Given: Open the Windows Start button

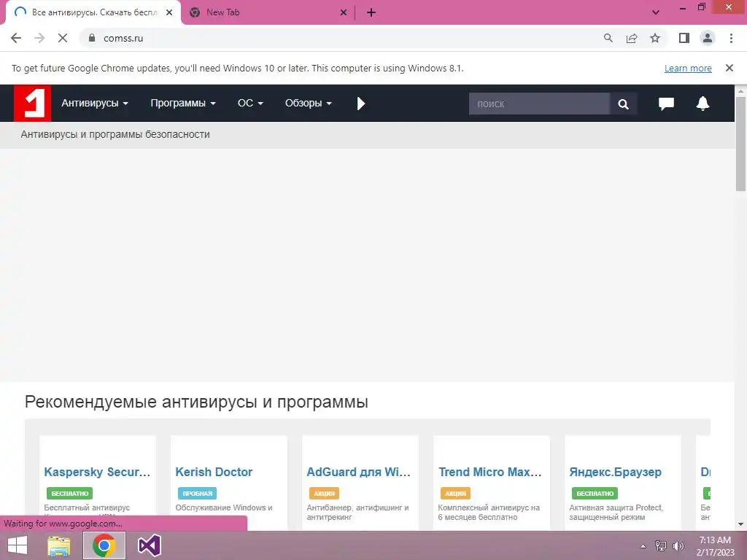Looking at the screenshot, I should [x=18, y=545].
